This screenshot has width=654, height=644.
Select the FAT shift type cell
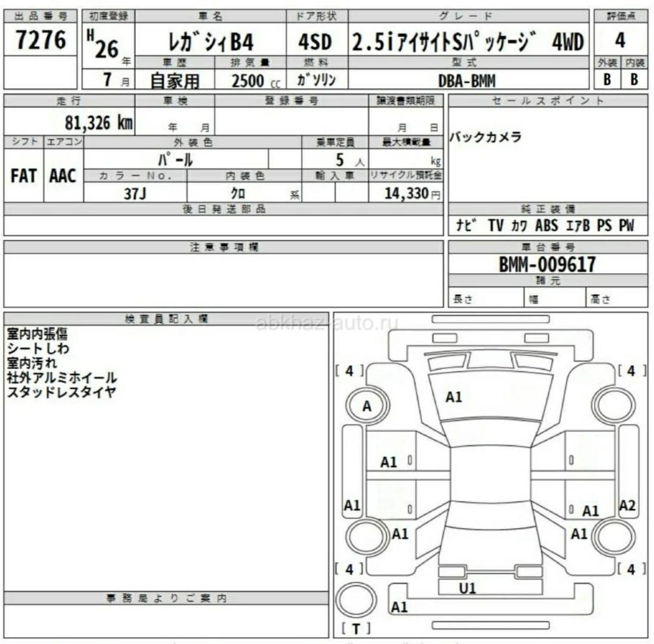(x=23, y=176)
